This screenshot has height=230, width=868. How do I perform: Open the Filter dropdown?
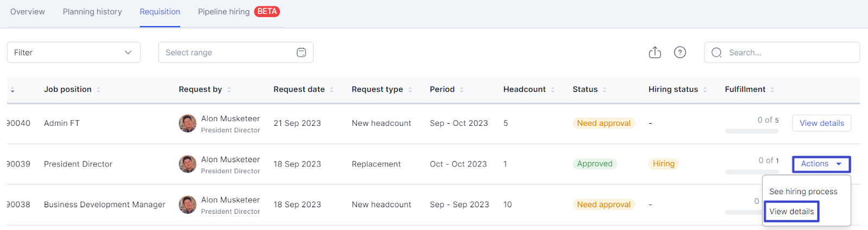coord(74,53)
